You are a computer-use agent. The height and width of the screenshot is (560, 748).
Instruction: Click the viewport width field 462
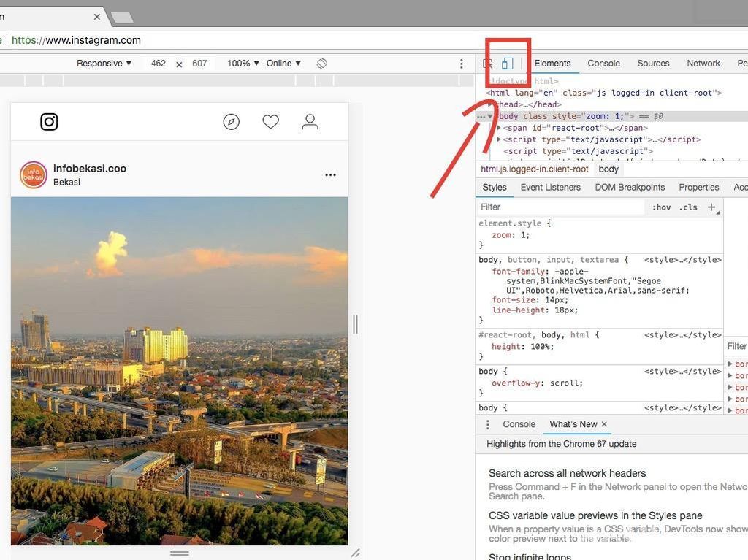point(159,64)
